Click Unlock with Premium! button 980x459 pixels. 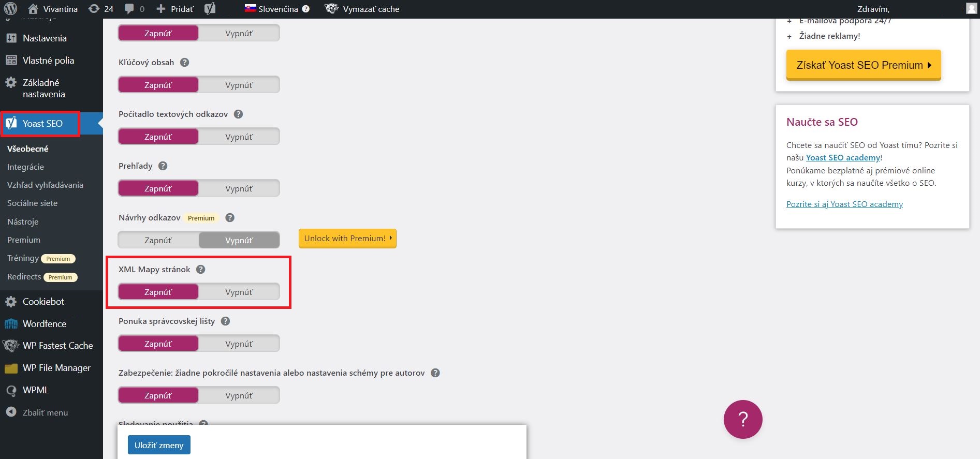click(x=347, y=239)
